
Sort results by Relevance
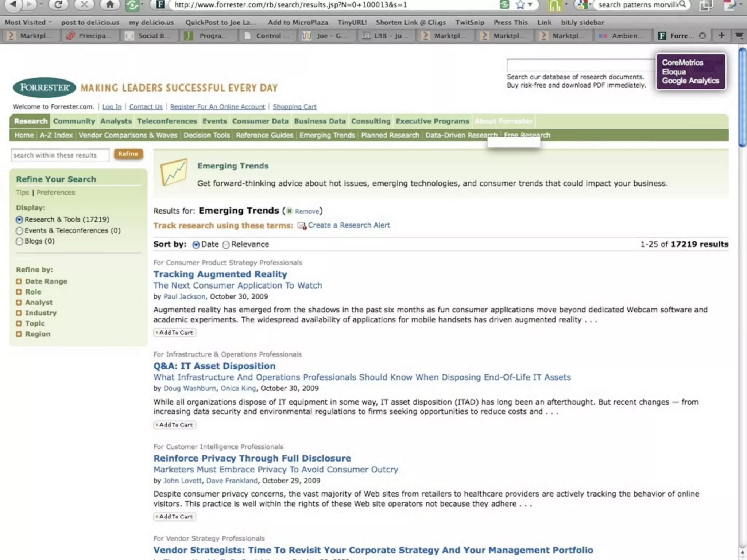tap(226, 245)
